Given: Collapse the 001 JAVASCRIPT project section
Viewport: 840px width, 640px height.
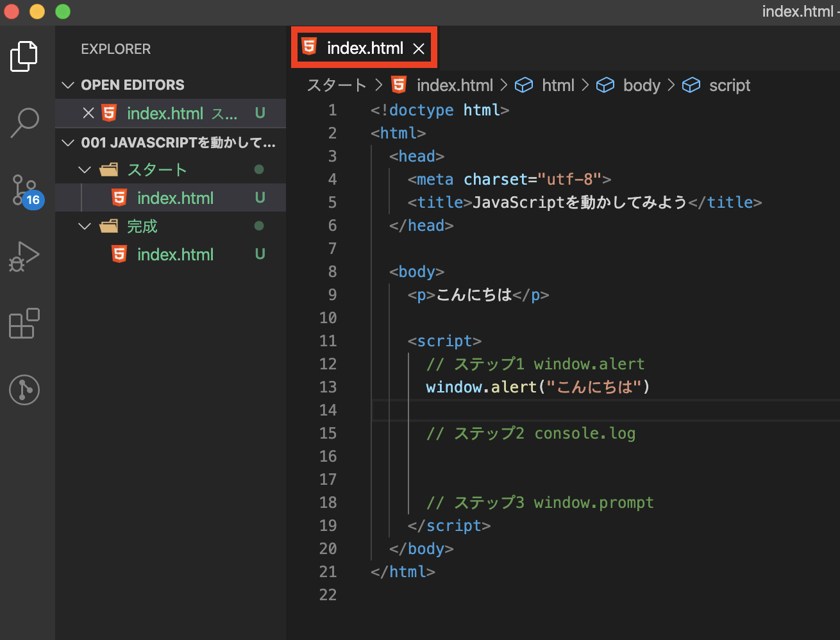Looking at the screenshot, I should tap(68, 142).
